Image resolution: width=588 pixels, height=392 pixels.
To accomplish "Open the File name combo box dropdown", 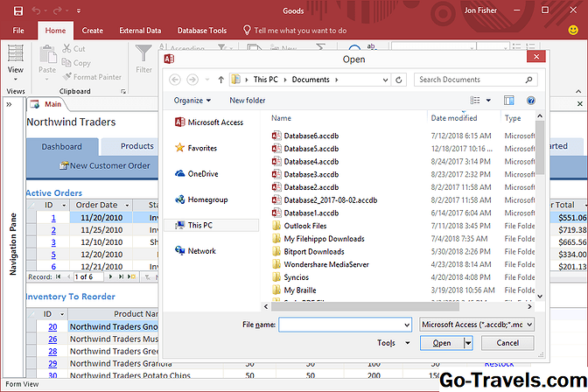I will click(407, 325).
